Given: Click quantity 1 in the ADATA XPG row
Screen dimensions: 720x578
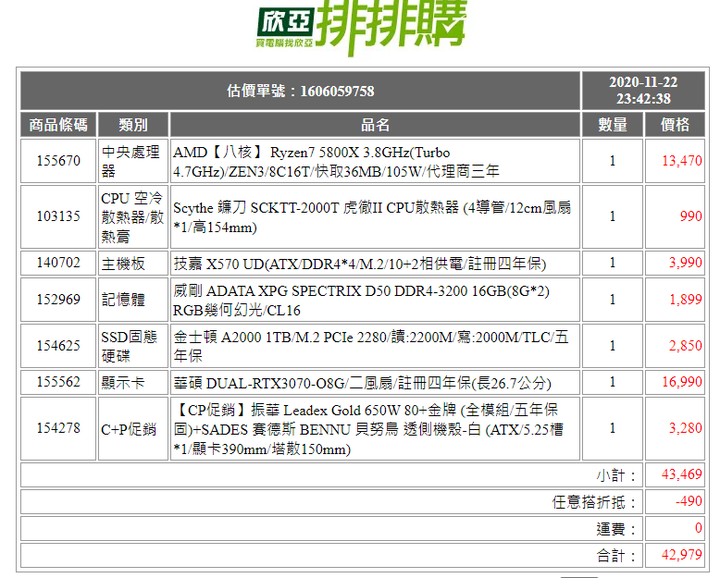Looking at the screenshot, I should (x=612, y=299).
